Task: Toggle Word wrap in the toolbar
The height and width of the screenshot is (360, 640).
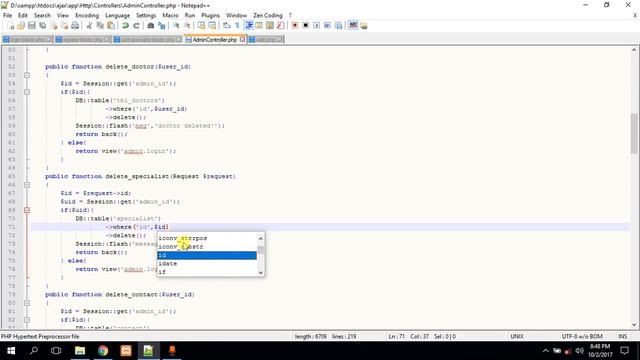Action: (x=227, y=26)
